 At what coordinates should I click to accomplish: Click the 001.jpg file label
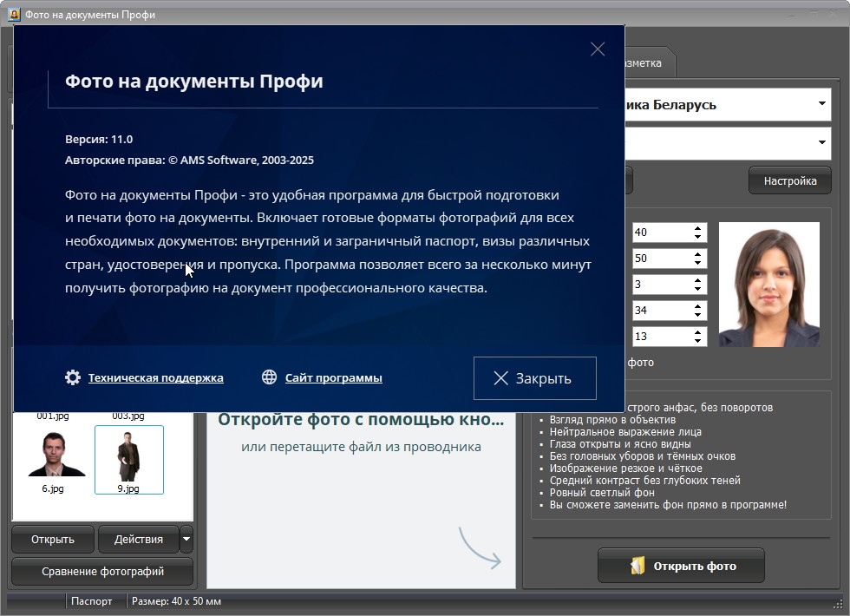(53, 416)
